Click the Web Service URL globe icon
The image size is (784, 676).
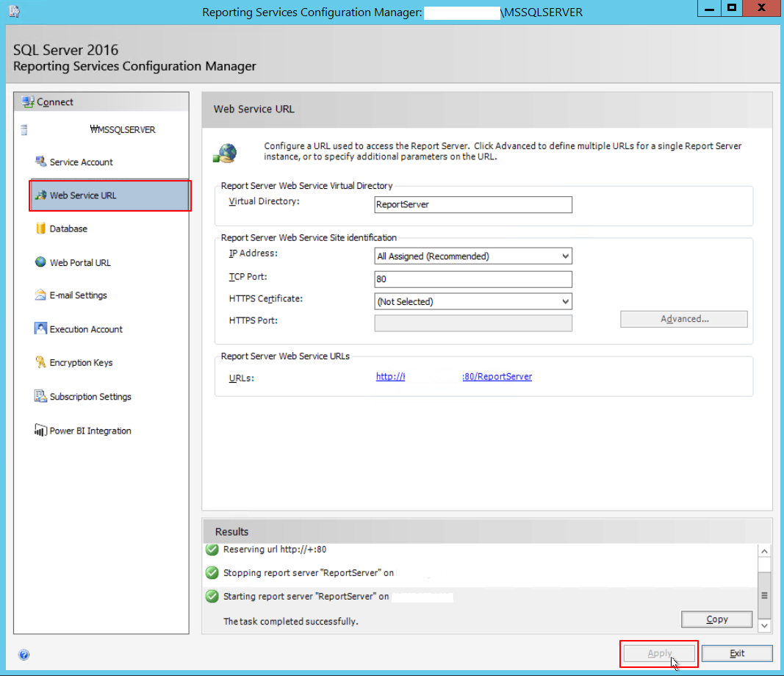[x=40, y=195]
